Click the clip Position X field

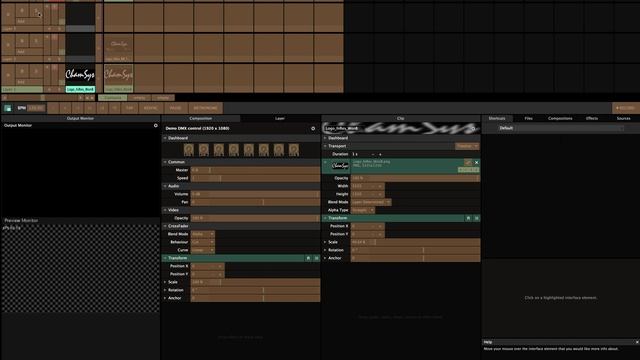click(x=367, y=226)
